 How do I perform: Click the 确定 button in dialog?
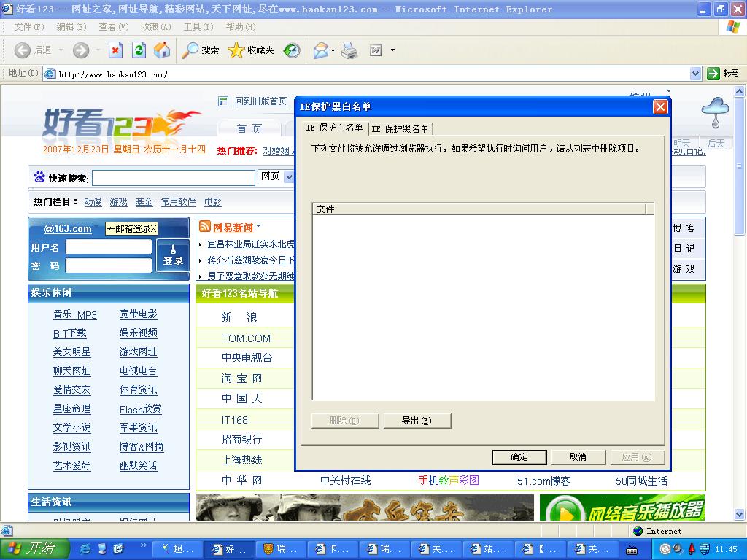pos(519,457)
